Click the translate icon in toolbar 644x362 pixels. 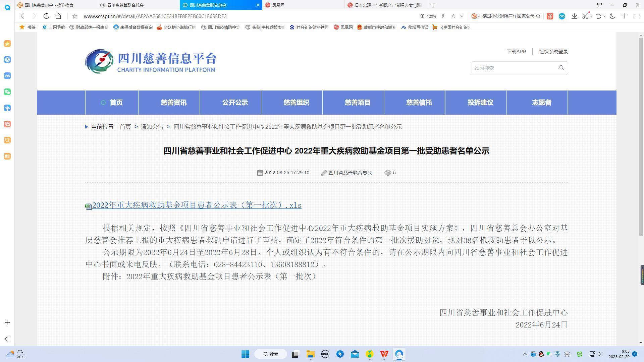pos(550,16)
